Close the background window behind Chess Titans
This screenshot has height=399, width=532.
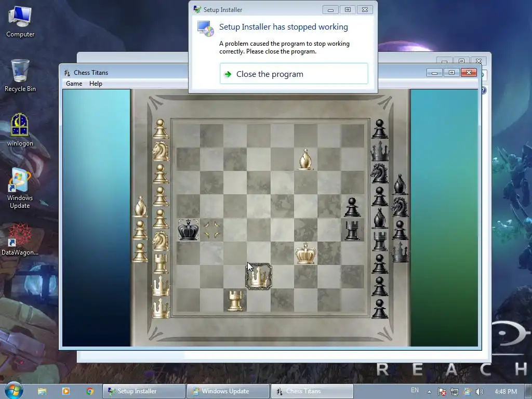pyautogui.click(x=478, y=61)
